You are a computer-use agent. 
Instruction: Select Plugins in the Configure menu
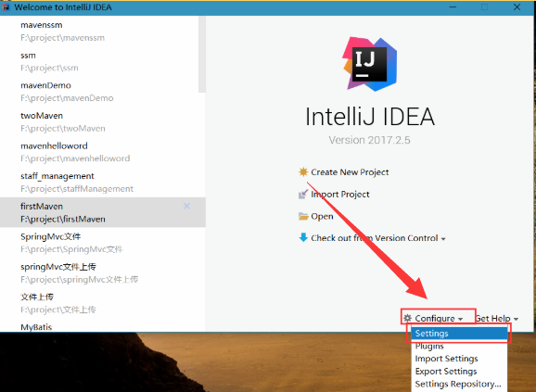point(459,346)
